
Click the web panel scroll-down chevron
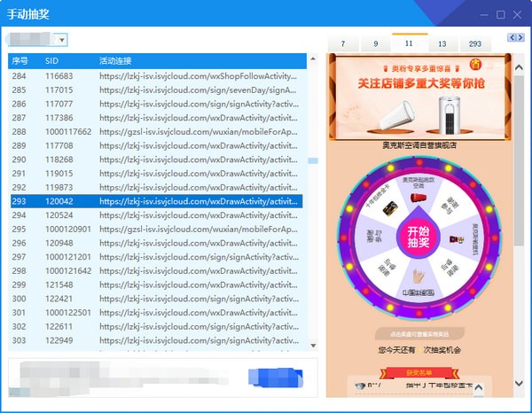[x=519, y=383]
